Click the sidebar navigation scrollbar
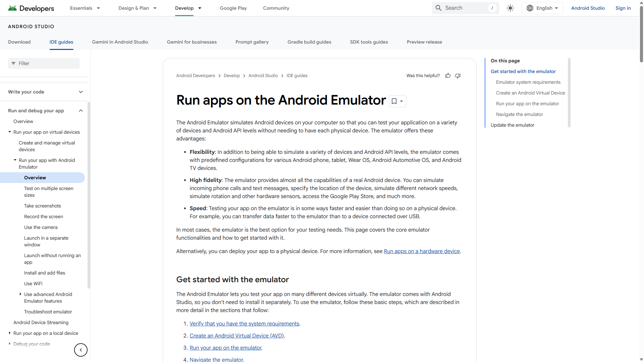This screenshot has height=362, width=644. (x=89, y=194)
